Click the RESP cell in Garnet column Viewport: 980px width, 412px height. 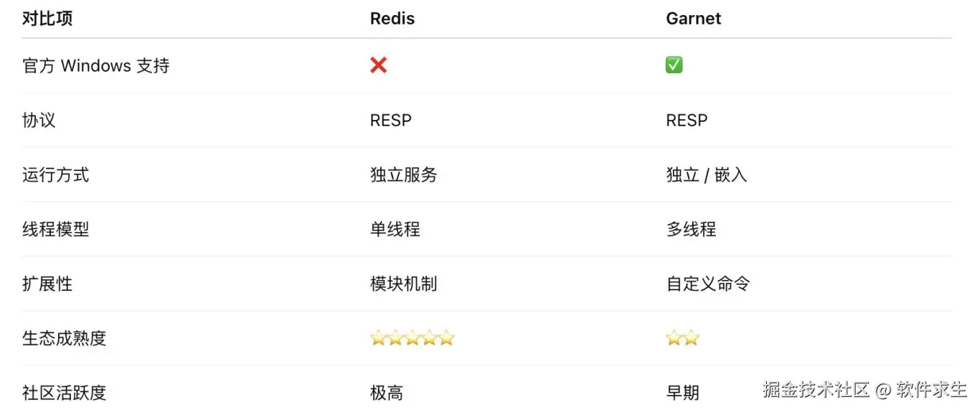coord(687,121)
